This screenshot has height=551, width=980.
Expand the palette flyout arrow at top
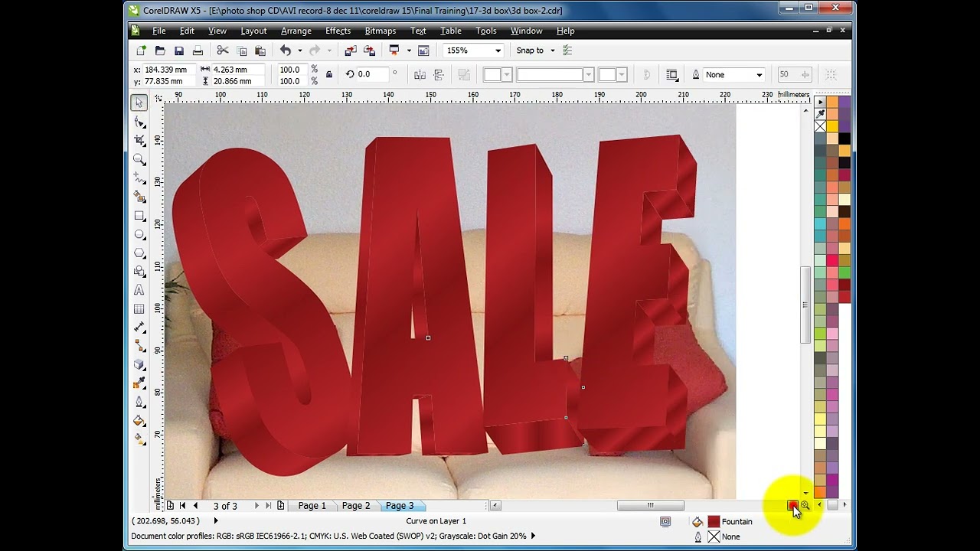coord(821,101)
